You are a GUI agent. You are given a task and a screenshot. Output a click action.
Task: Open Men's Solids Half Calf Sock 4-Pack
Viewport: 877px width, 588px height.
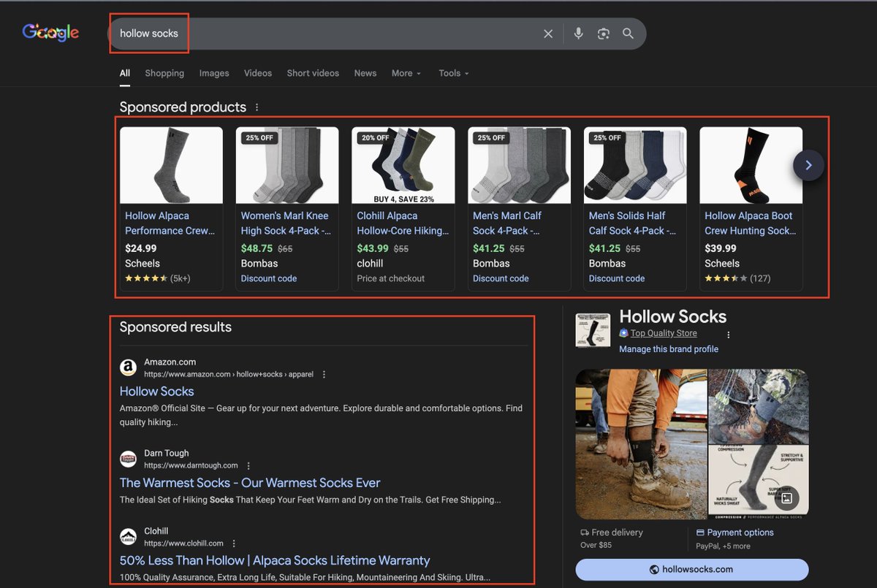pos(632,223)
